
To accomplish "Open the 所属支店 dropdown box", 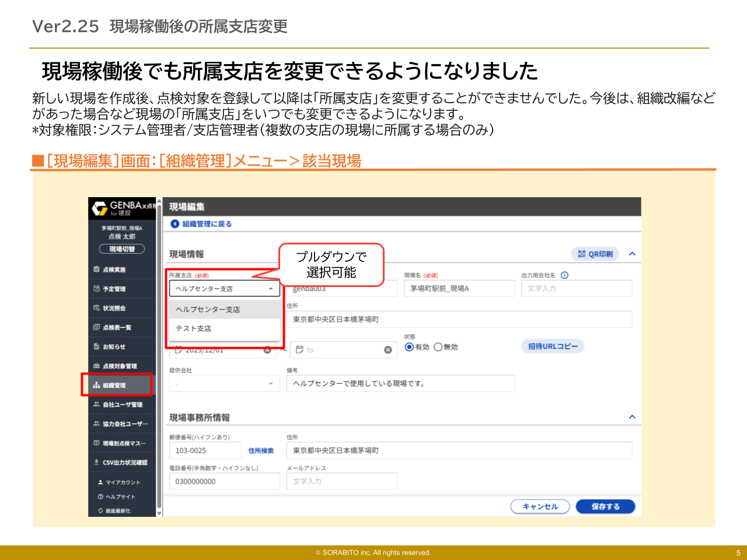I will [225, 289].
